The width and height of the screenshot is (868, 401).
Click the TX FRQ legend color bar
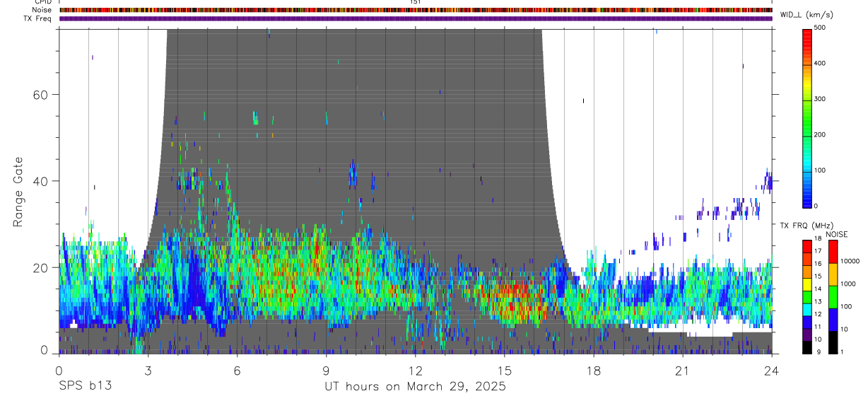click(x=807, y=297)
